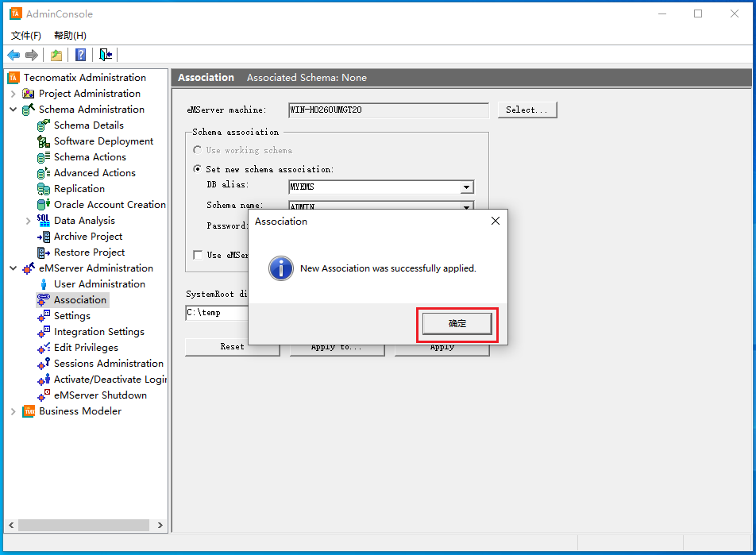Click the back arrow toolbar icon
756x555 pixels.
click(x=13, y=55)
